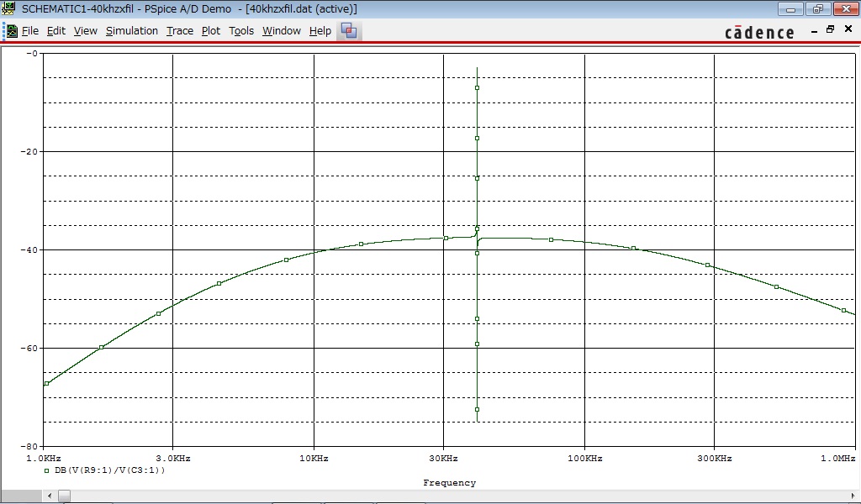Open the Tools menu
The height and width of the screenshot is (504, 861).
240,31
